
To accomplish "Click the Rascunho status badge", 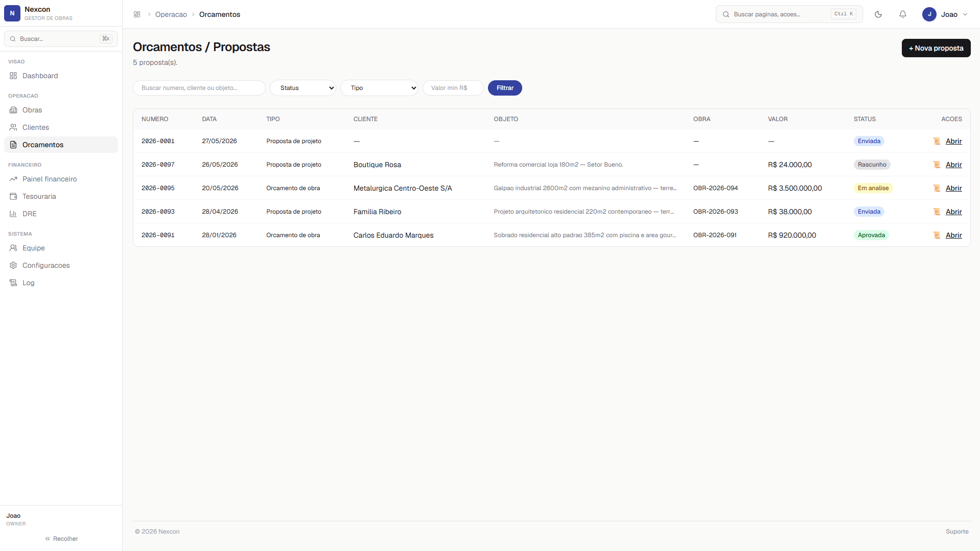I will [872, 165].
